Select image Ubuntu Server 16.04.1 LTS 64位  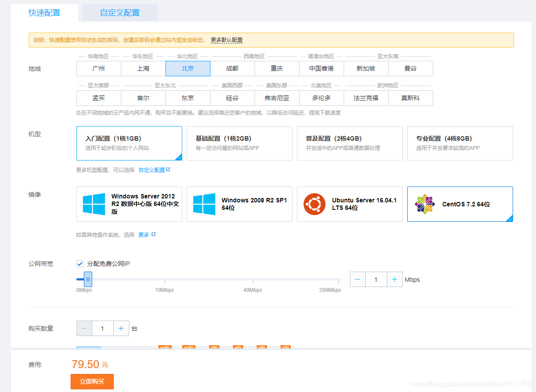click(350, 204)
